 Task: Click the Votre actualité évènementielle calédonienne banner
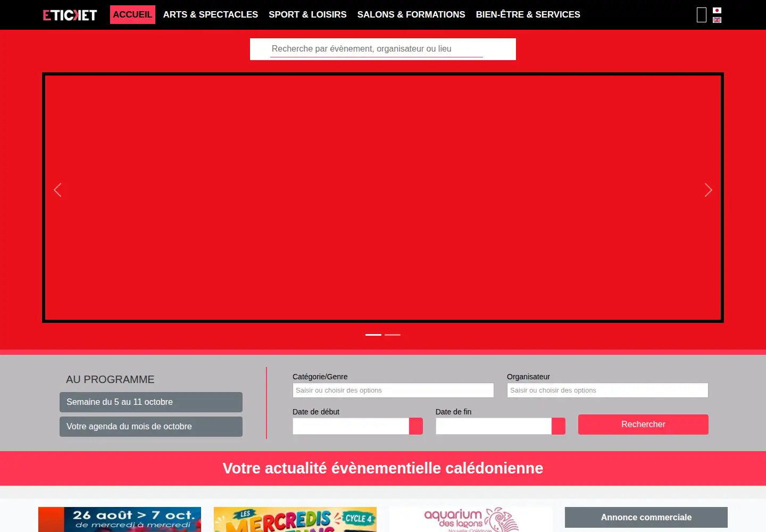pyautogui.click(x=383, y=468)
